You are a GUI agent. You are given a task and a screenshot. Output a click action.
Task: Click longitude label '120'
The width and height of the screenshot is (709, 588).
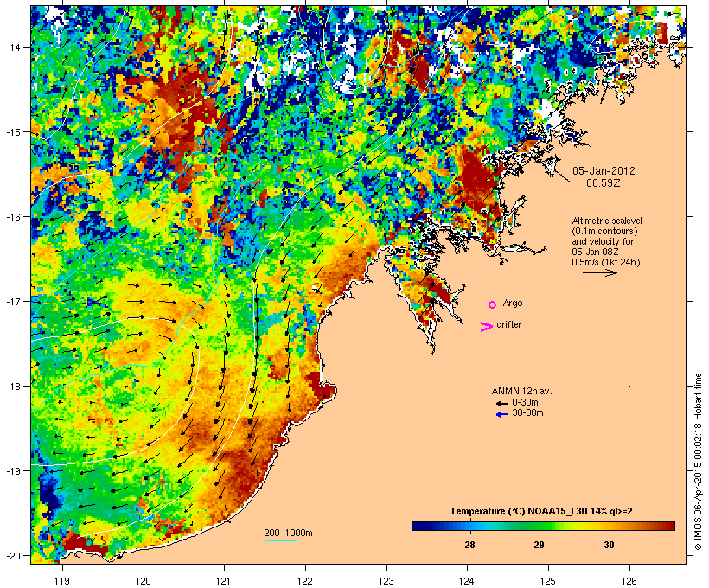[x=144, y=581]
